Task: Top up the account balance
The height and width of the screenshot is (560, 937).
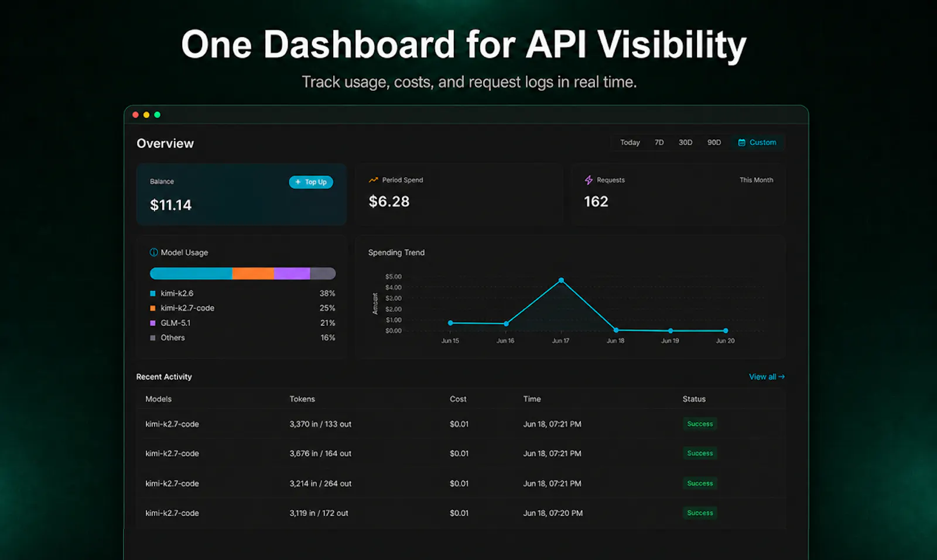Action: [x=311, y=182]
